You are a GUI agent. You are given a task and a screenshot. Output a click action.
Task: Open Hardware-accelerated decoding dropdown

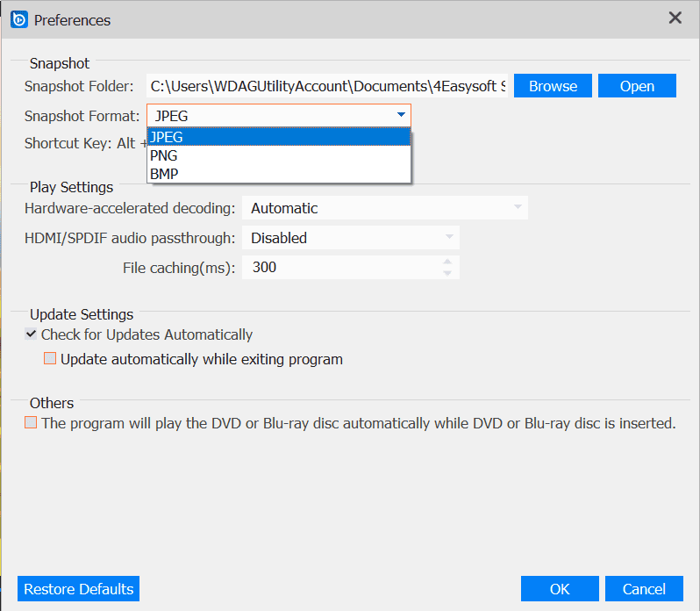point(518,208)
